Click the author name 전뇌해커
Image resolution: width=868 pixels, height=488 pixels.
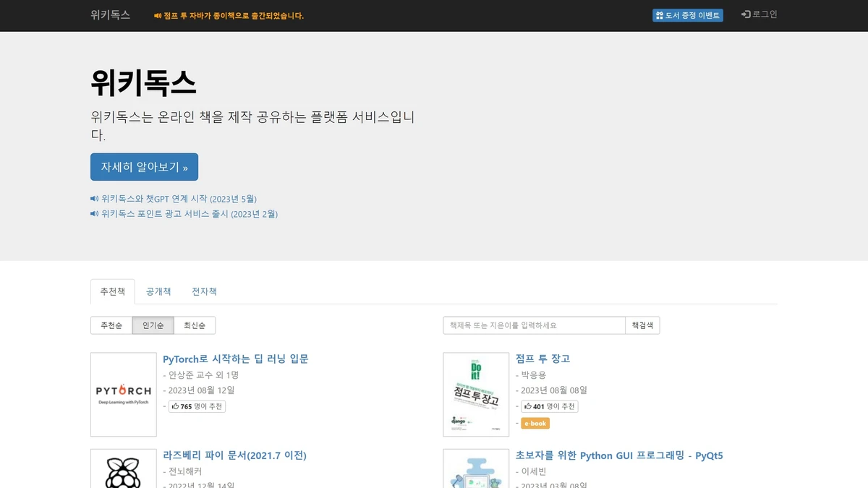(186, 471)
